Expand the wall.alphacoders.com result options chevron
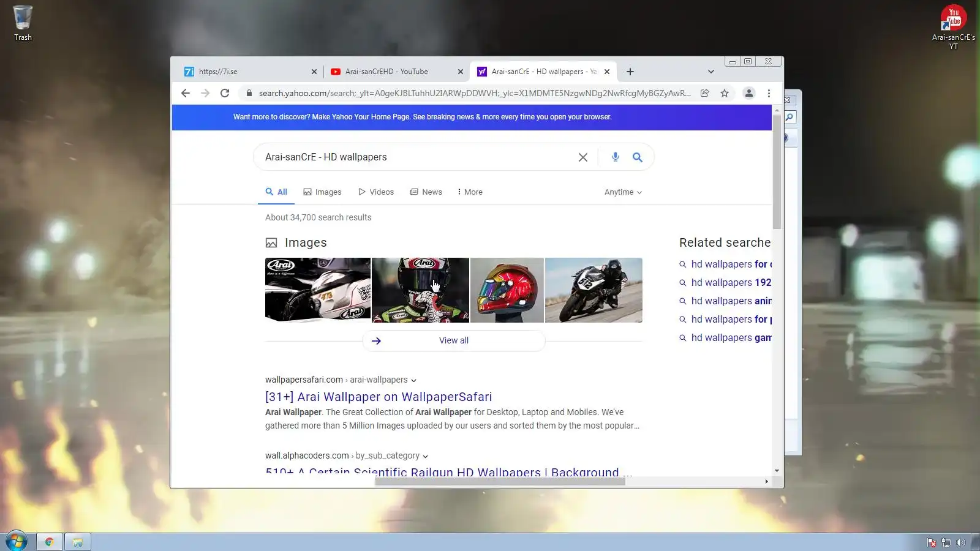Screen dimensions: 980x551 425,456
